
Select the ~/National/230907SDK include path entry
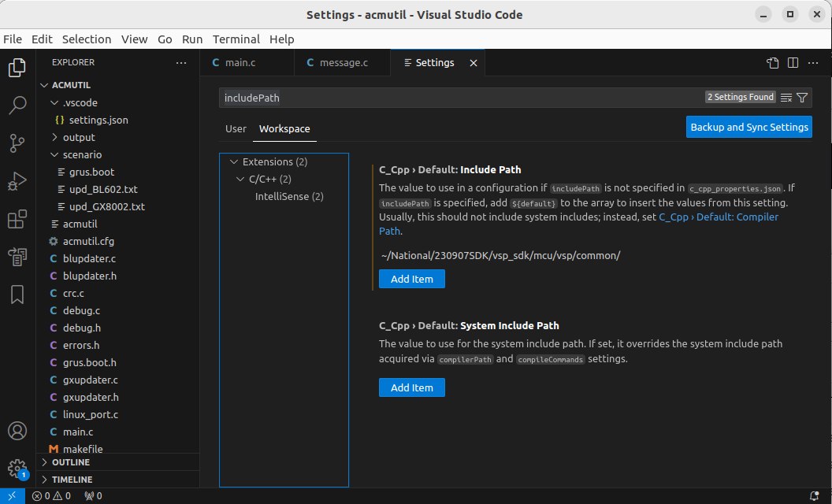pos(500,256)
